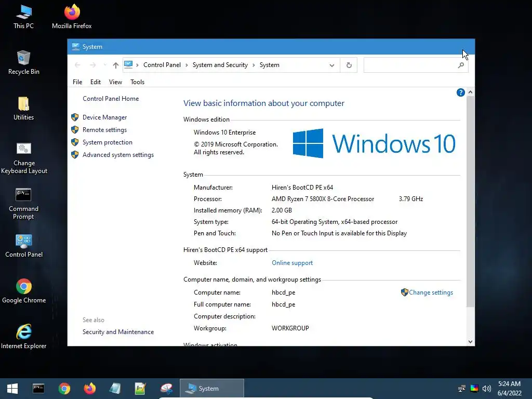Open the View menu
Screen dimensions: 532x399
115,82
